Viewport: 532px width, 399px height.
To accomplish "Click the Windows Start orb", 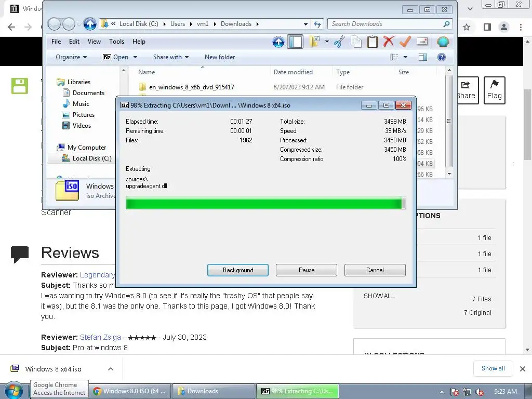I will coord(14,391).
